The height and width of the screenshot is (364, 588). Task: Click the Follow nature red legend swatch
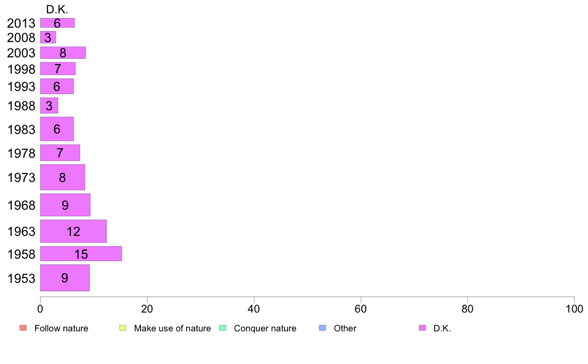coord(23,328)
